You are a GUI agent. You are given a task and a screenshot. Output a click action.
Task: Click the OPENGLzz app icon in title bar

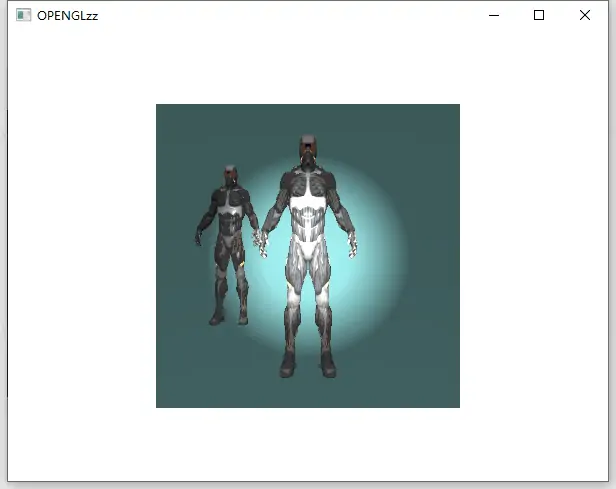point(24,15)
